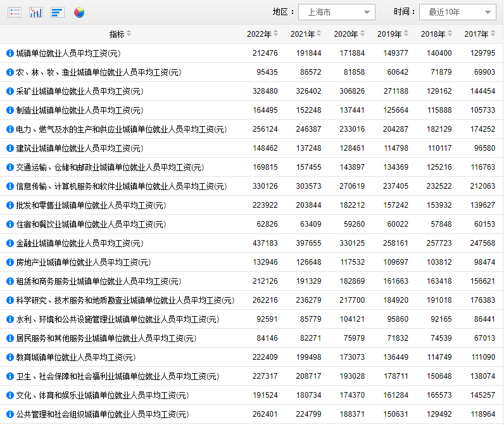Click info icon for 建筑业 average wage row
This screenshot has height=425, width=504.
point(10,148)
